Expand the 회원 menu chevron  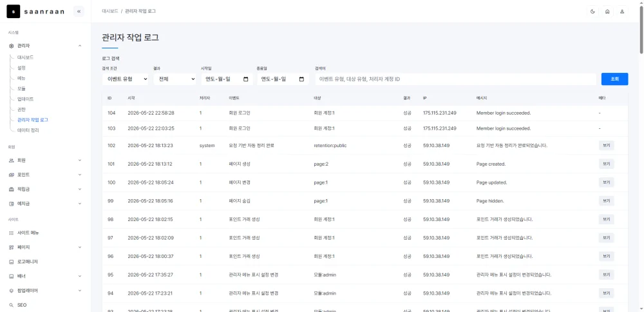(80, 161)
